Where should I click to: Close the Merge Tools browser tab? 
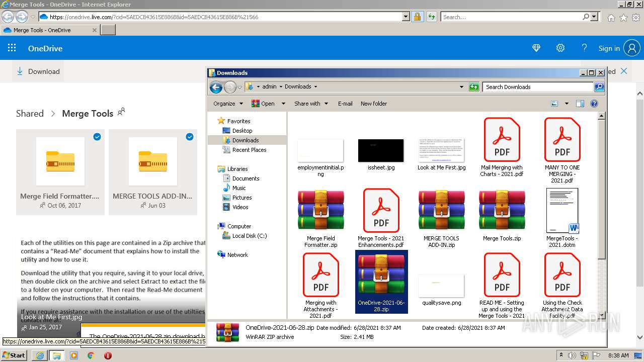click(x=94, y=30)
